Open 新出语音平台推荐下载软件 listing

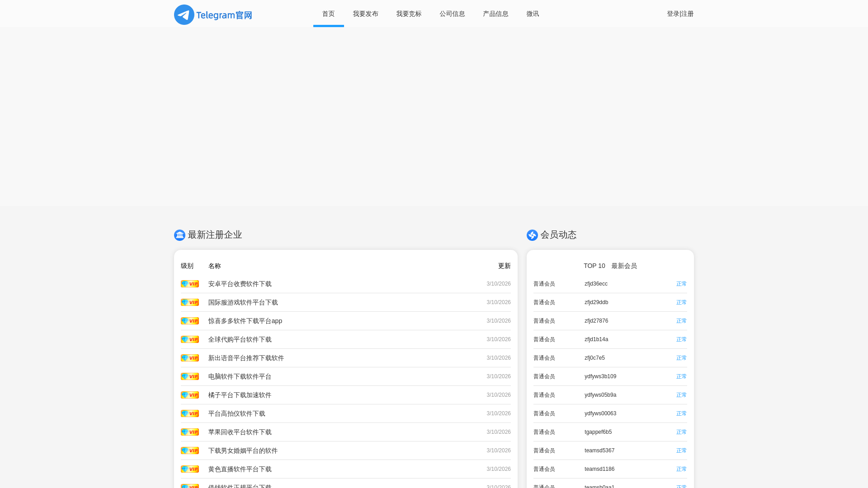tap(246, 358)
